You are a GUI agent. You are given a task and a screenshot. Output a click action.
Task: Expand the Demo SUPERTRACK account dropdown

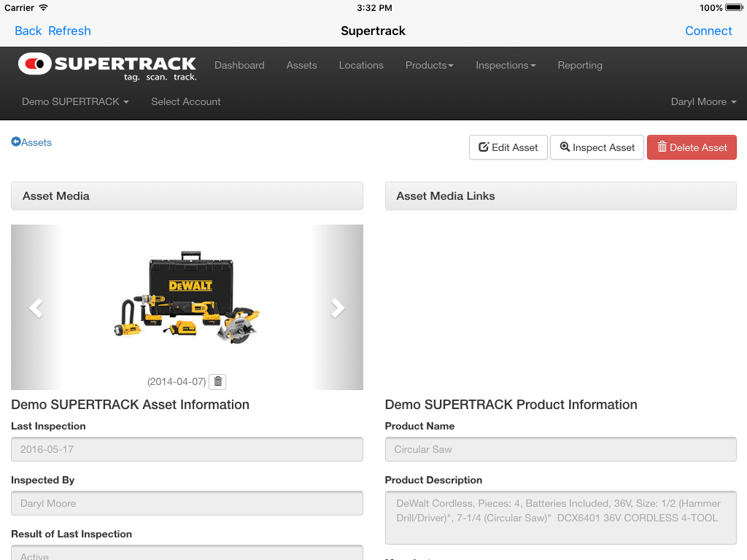point(75,101)
